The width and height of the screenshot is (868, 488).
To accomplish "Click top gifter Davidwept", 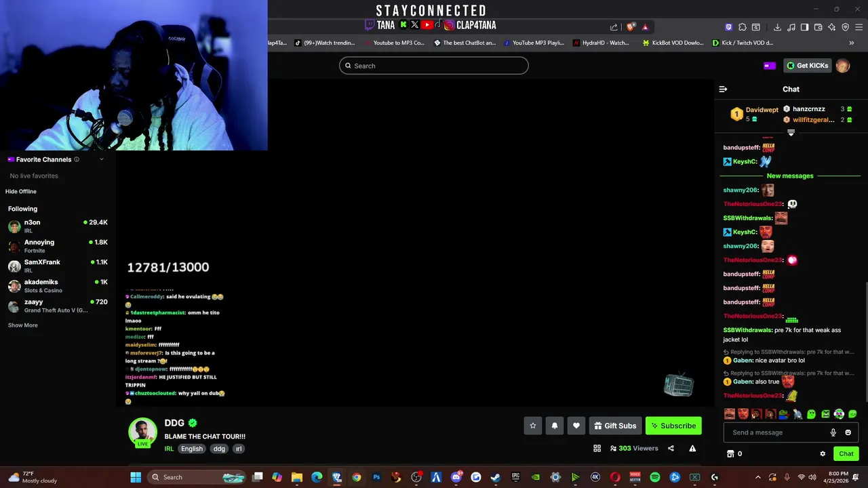I will (x=762, y=110).
